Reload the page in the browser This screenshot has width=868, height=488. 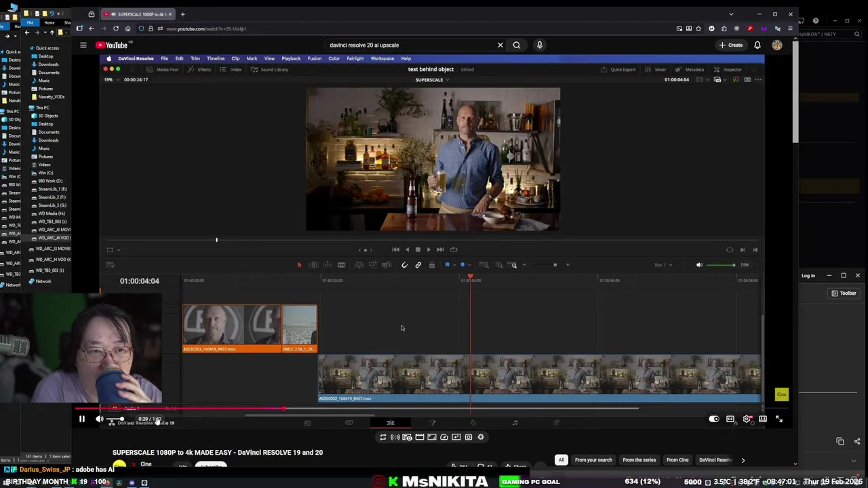coord(116,28)
